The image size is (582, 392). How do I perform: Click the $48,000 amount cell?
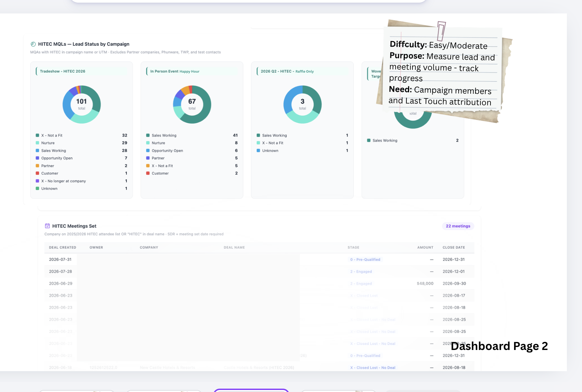pos(425,284)
